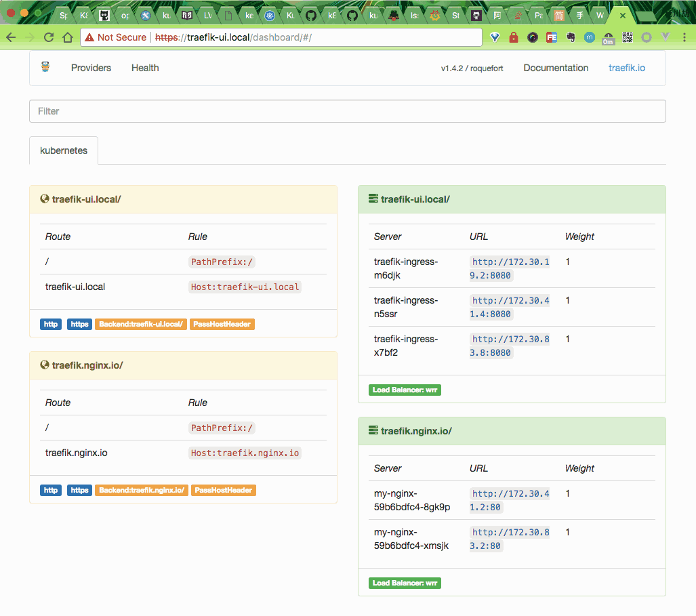Open the gray V extension
The image size is (696, 616).
(666, 37)
